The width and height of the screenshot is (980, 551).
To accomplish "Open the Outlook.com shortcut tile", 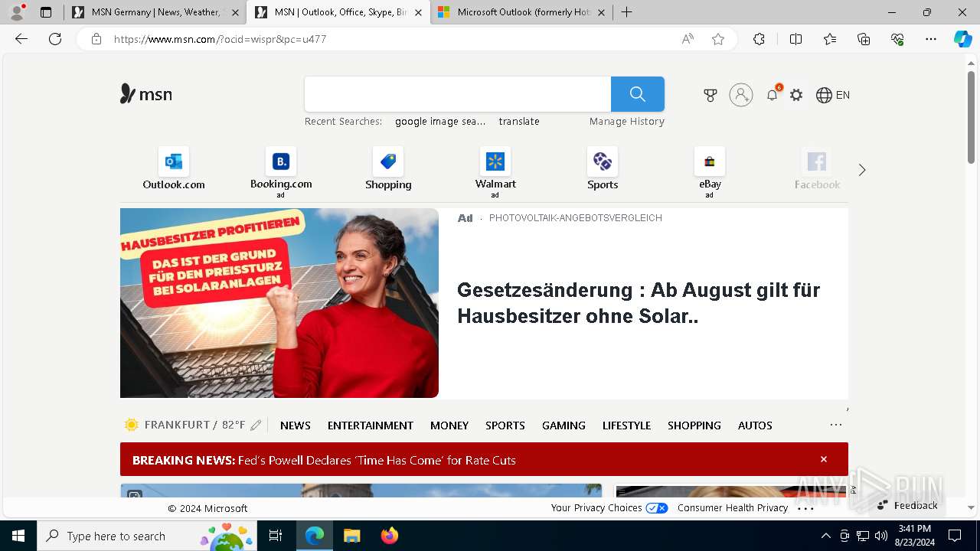I will coord(174,169).
